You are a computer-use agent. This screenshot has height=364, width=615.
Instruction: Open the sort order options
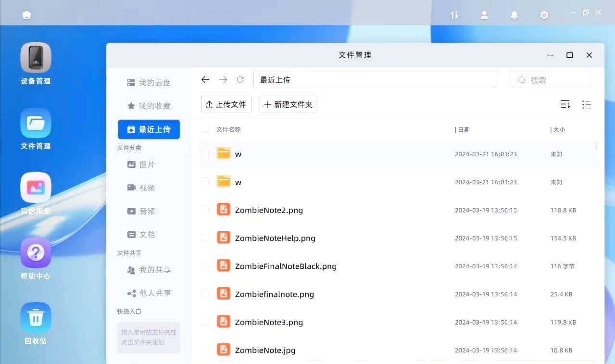click(x=565, y=104)
